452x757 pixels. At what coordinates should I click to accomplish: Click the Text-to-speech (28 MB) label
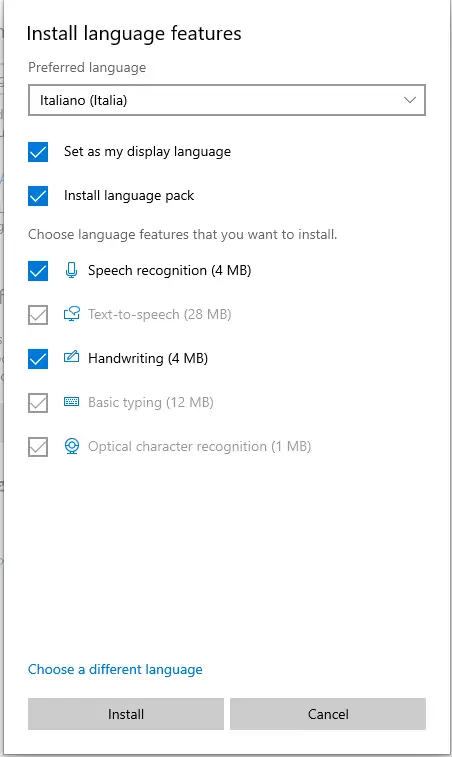[159, 314]
